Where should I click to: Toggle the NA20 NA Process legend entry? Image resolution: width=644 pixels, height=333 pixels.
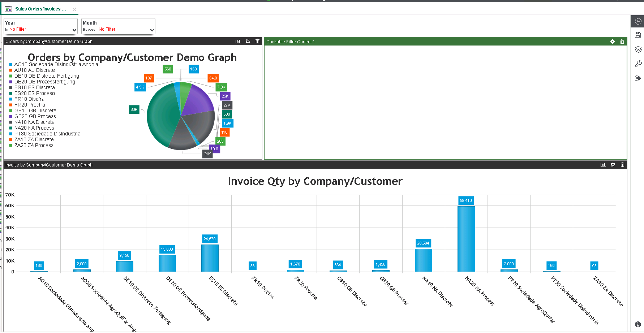click(34, 128)
